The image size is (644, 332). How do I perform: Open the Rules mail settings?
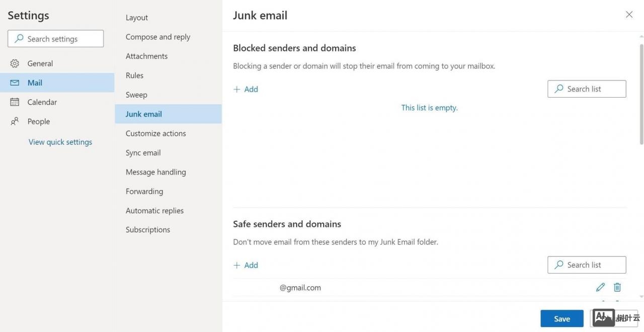[x=134, y=75]
